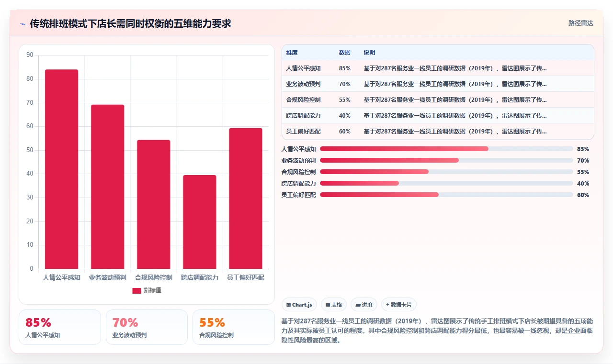Image resolution: width=613 pixels, height=364 pixels.
Task: Click the 维度 column header
Action: (292, 53)
